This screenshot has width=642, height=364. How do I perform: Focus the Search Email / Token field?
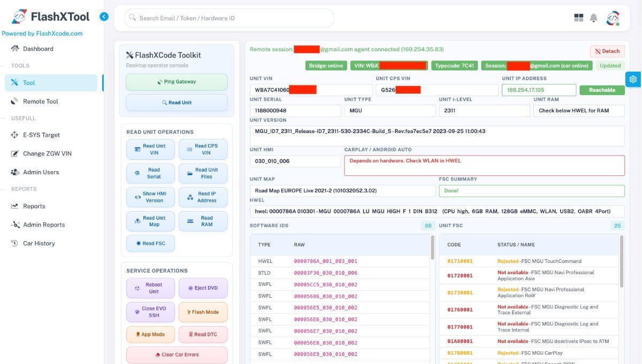point(230,18)
